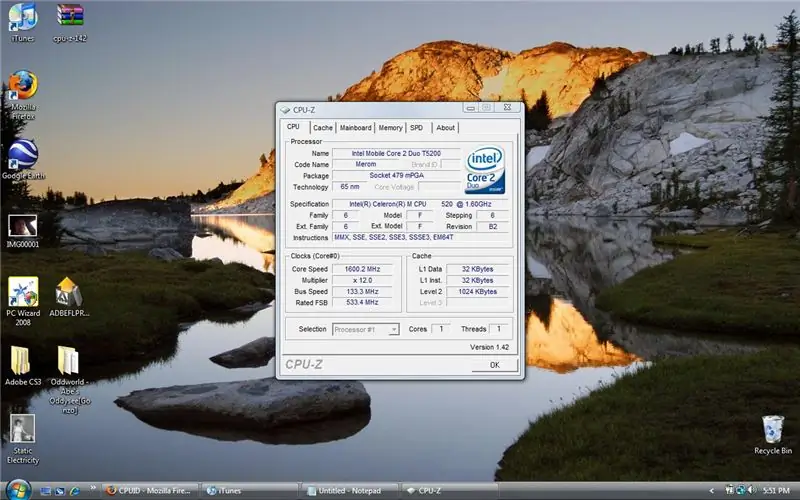The image size is (800, 500).
Task: Click the Code Name value 'Merom'
Action: click(x=365, y=164)
